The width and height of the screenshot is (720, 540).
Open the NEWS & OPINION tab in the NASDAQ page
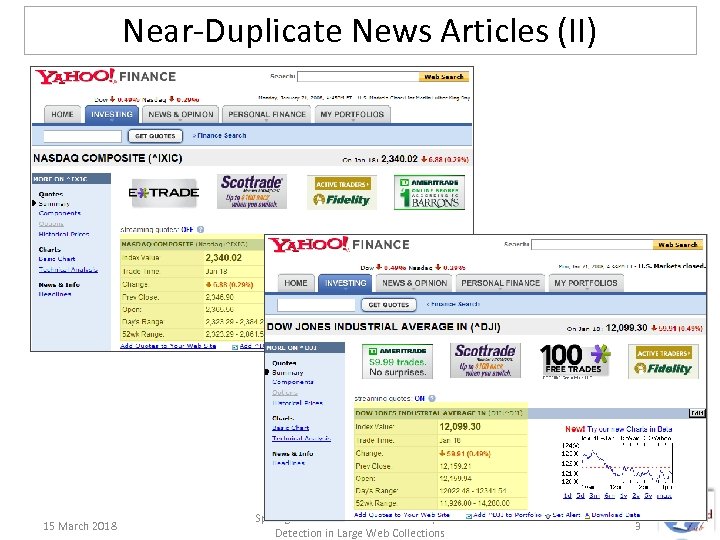click(180, 114)
